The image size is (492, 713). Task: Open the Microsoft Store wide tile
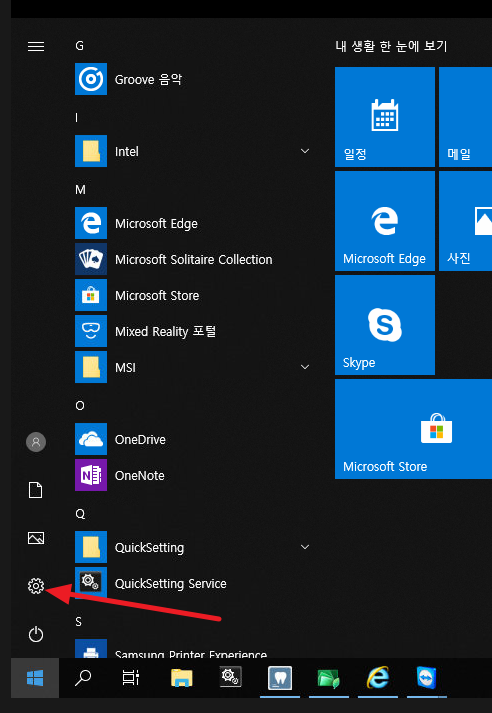(x=413, y=429)
